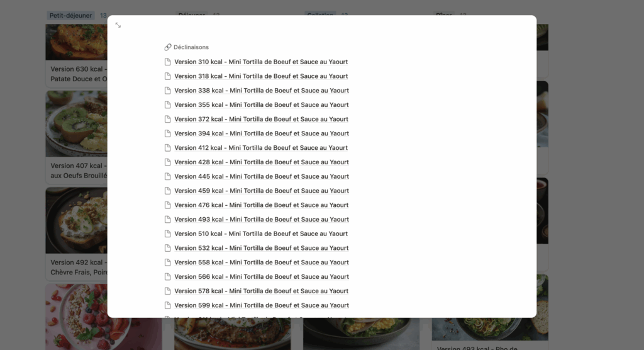The image size is (644, 350).
Task: Open Version 630 kcal card in background board
Action: [76, 55]
